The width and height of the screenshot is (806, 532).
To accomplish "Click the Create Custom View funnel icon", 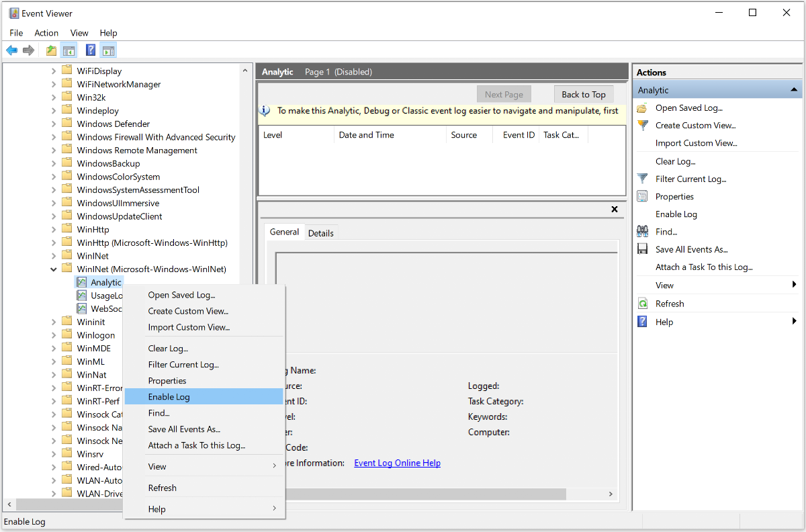I will coord(643,126).
